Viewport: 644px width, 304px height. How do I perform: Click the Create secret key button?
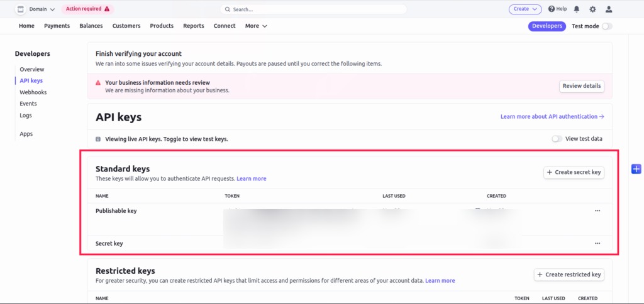tap(574, 172)
